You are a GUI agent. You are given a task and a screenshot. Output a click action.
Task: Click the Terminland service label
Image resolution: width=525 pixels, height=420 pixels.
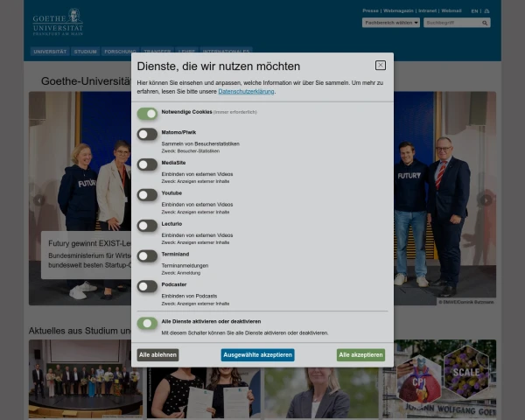pos(175,255)
